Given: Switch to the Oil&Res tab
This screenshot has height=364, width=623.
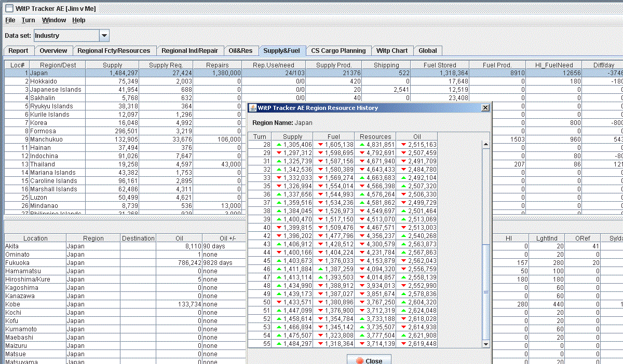Looking at the screenshot, I should (x=240, y=51).
